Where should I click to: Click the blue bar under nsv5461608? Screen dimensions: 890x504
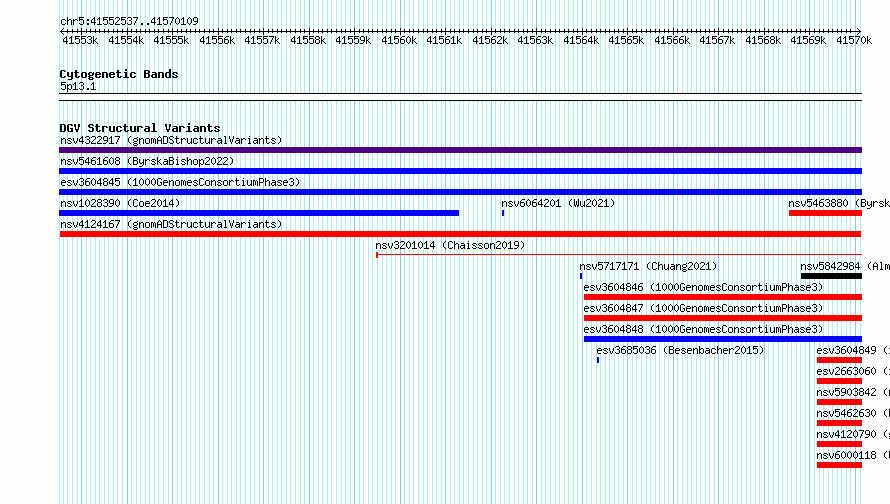point(460,171)
